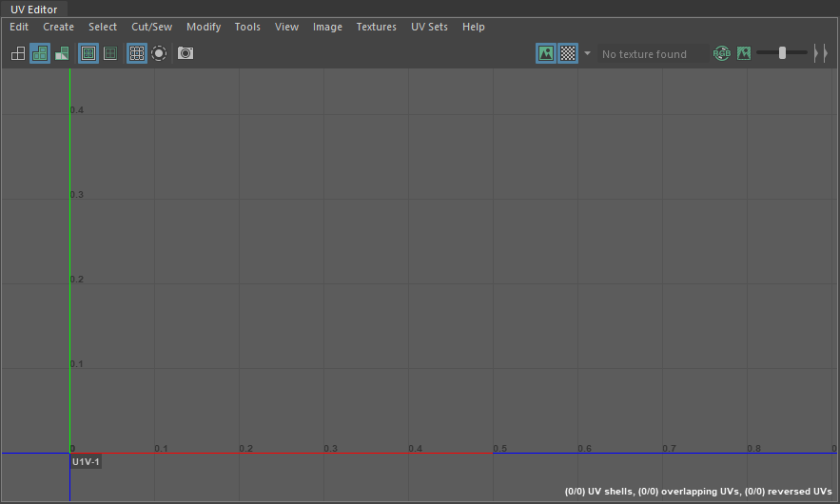Click the isolate select circle icon

pos(159,54)
